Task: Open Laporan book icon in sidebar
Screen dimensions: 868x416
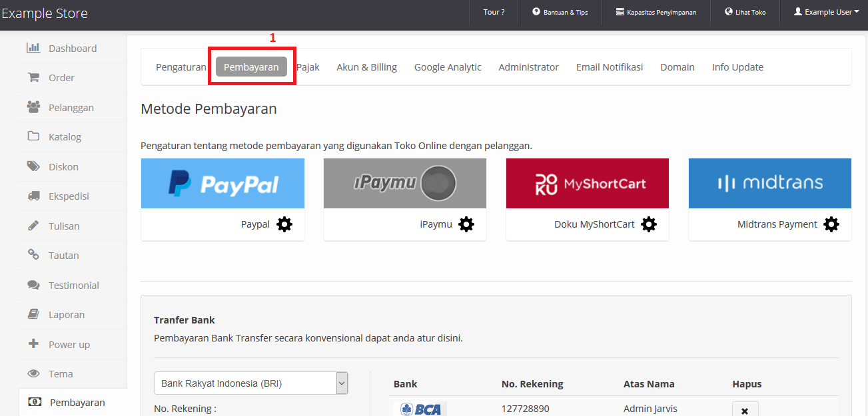Action: click(x=33, y=314)
